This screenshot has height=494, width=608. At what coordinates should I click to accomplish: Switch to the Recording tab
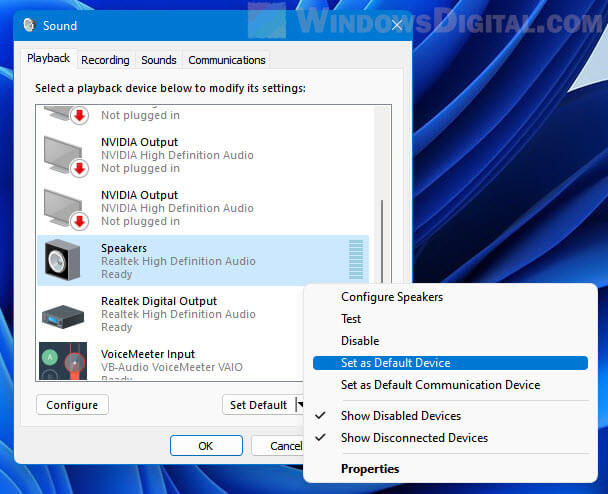point(105,60)
